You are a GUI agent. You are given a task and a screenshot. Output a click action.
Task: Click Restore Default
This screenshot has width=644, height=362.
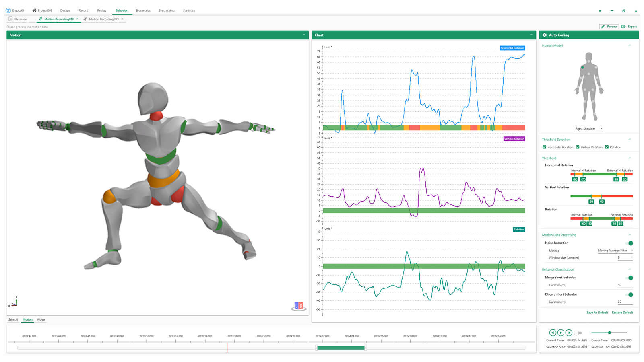point(622,313)
